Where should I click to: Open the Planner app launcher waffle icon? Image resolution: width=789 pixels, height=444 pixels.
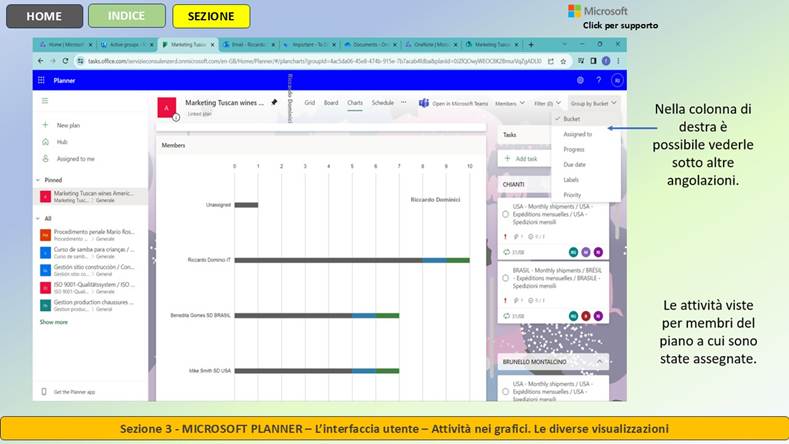pyautogui.click(x=41, y=80)
